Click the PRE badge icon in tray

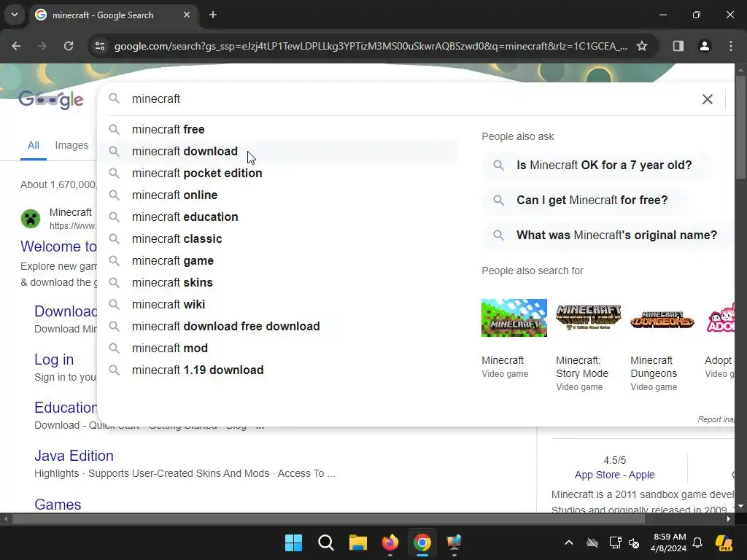tap(724, 543)
